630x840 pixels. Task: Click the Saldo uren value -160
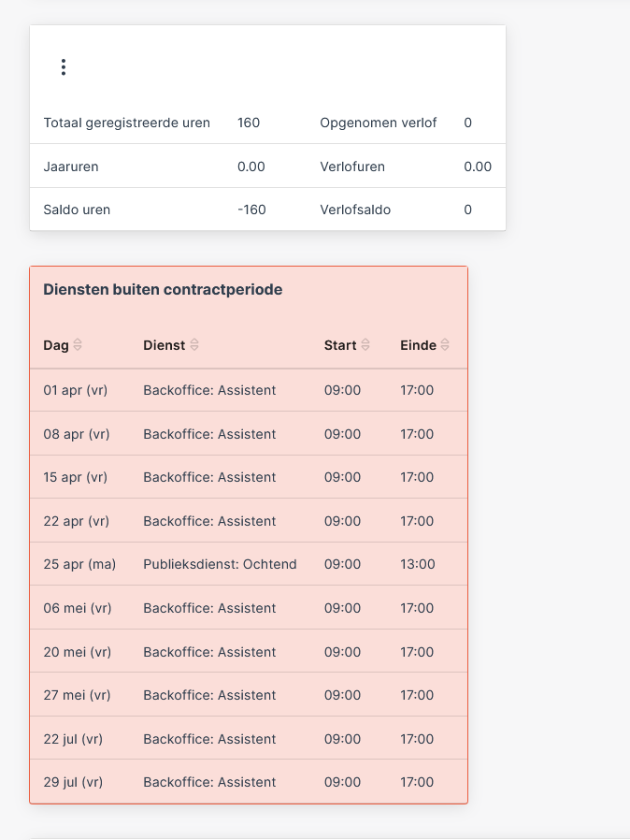pyautogui.click(x=251, y=210)
